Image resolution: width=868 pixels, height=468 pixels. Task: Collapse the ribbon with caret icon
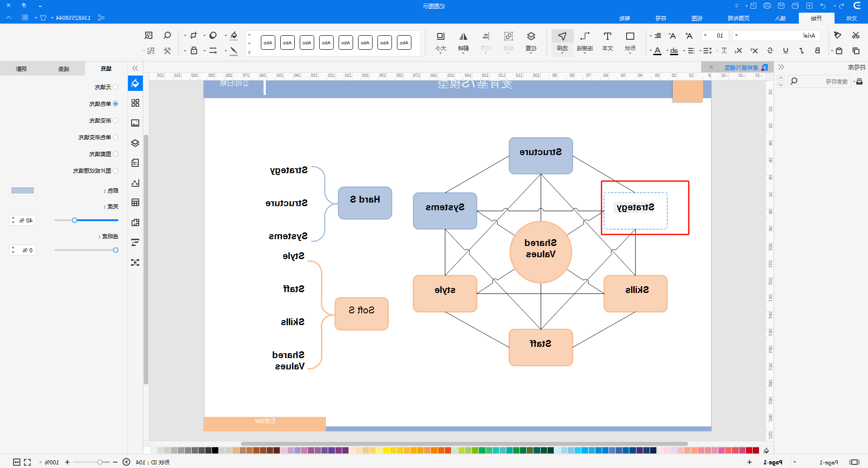9,18
